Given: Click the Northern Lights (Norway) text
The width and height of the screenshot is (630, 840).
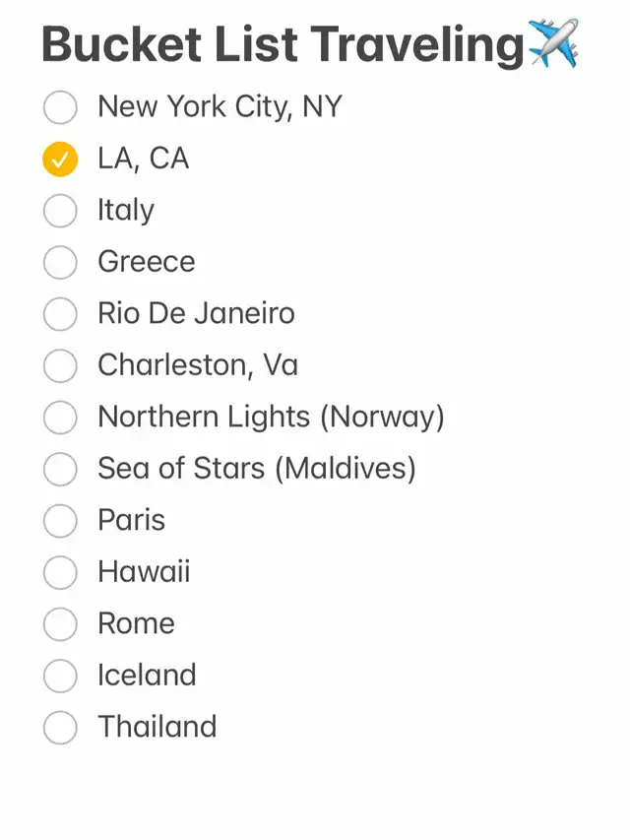Looking at the screenshot, I should (x=271, y=418).
